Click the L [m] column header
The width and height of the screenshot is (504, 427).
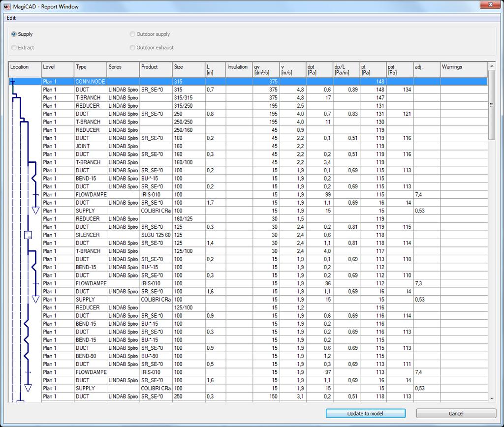(x=216, y=69)
